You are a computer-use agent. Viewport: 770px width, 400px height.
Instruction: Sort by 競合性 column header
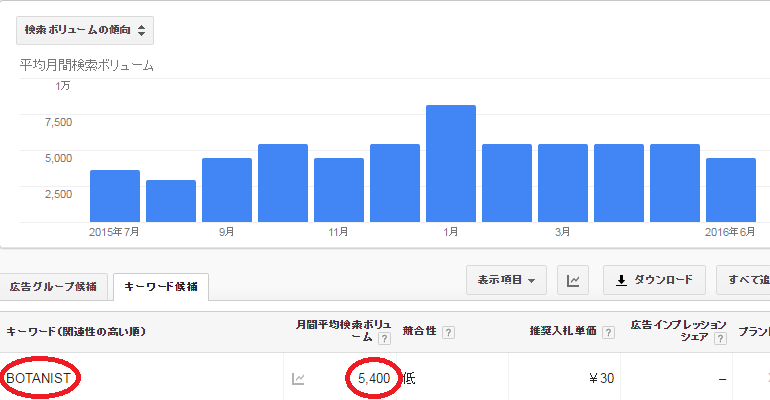(419, 331)
